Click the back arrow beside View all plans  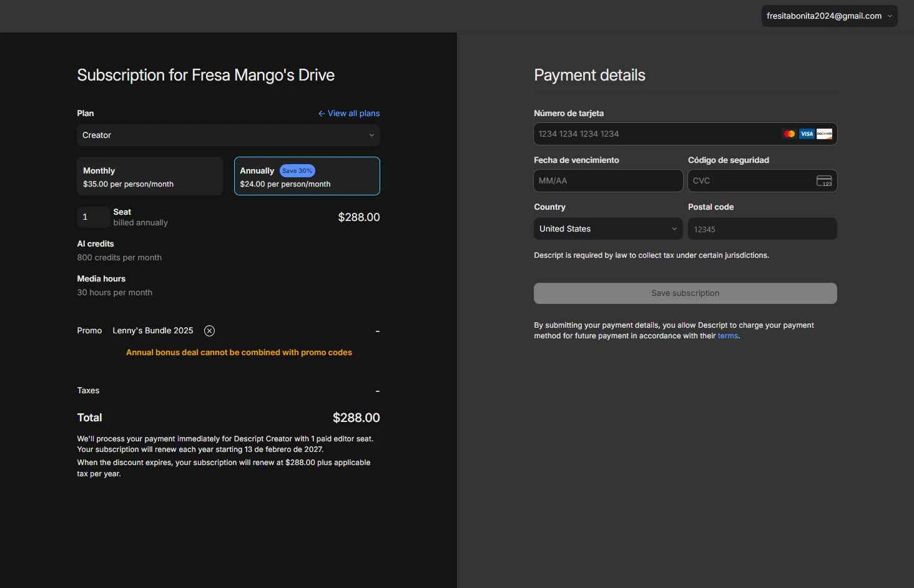point(322,114)
